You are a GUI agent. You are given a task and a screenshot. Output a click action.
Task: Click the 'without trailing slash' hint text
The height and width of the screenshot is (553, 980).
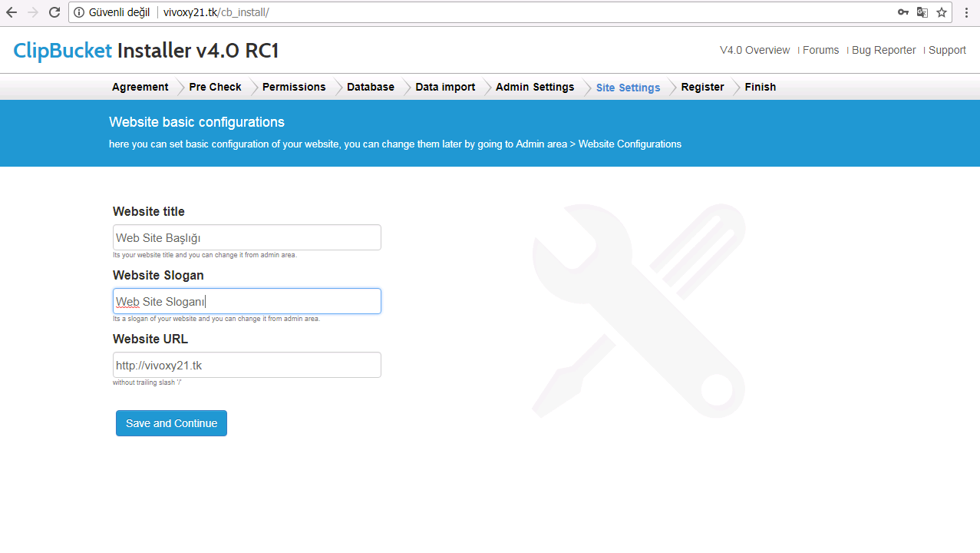tap(147, 382)
